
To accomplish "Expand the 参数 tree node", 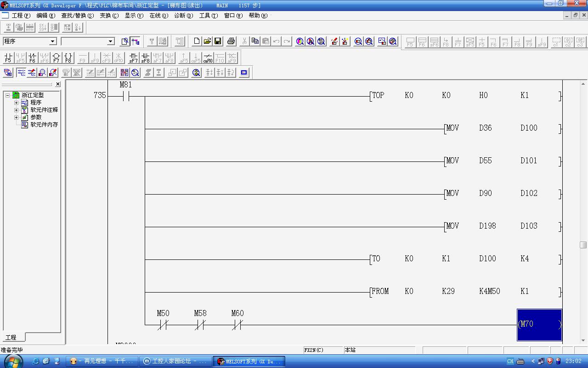I will tap(16, 117).
